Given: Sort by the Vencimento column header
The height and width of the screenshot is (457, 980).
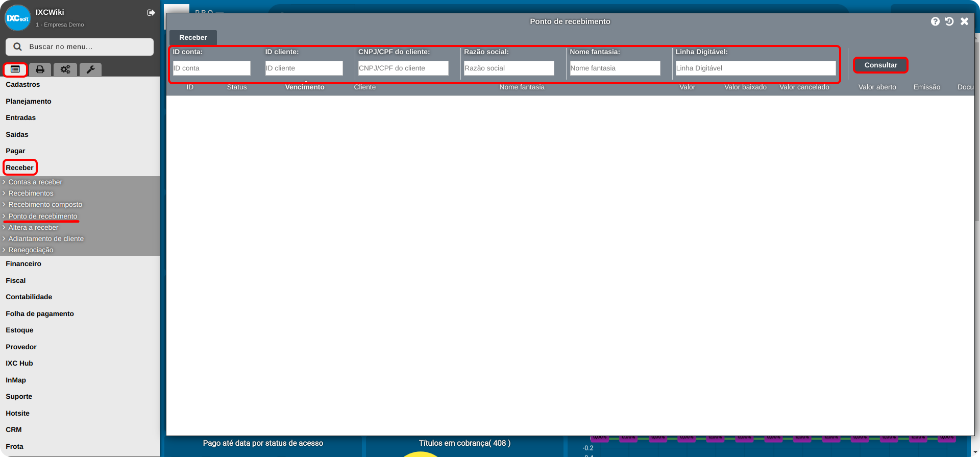Looking at the screenshot, I should 305,87.
